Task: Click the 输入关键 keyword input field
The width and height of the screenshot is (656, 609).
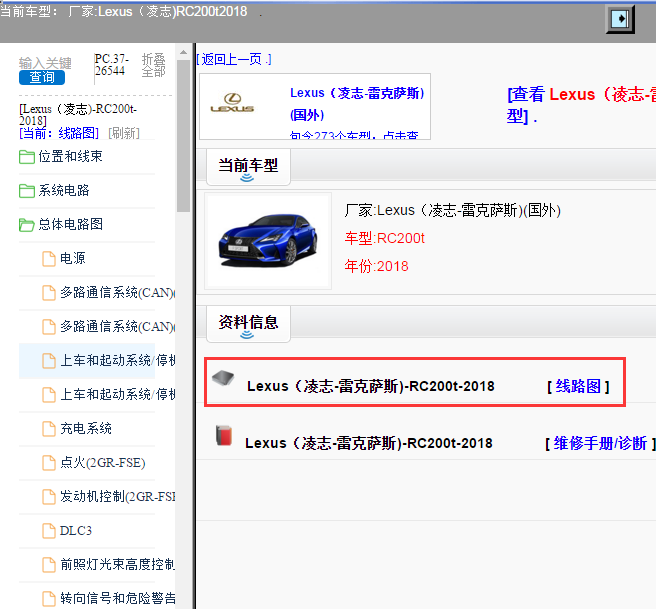Action: [x=45, y=63]
